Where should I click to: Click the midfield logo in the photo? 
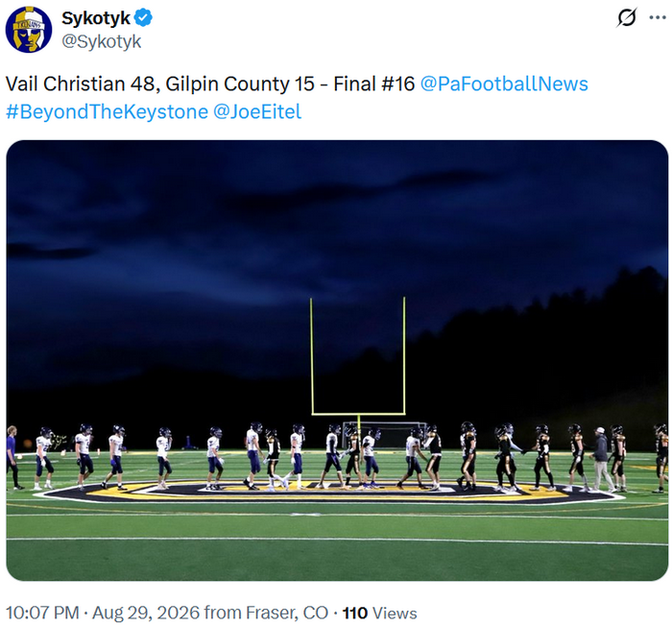(x=330, y=492)
